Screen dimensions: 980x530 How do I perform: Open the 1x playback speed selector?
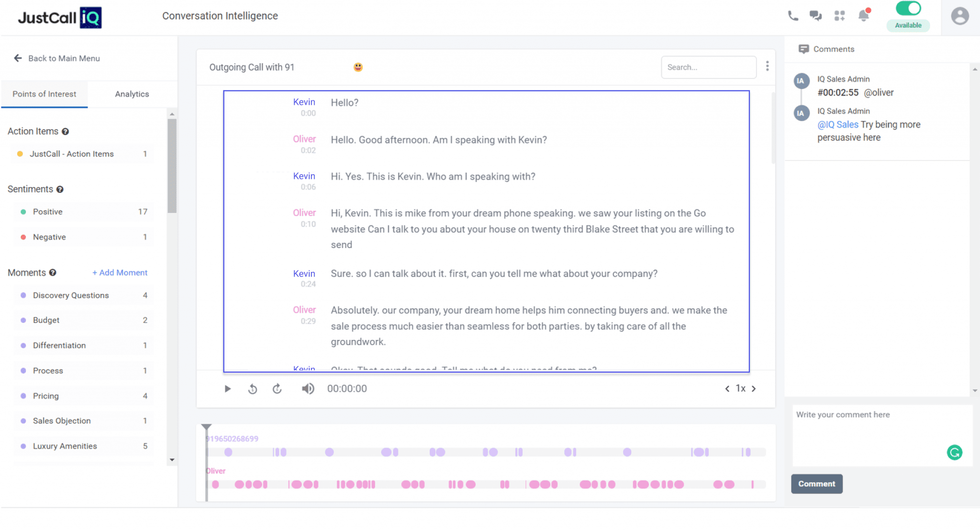pyautogui.click(x=741, y=388)
